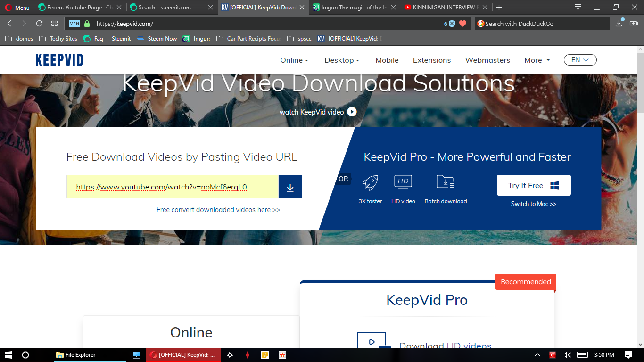Go back to the previous page
644x362 pixels.
click(9, 24)
